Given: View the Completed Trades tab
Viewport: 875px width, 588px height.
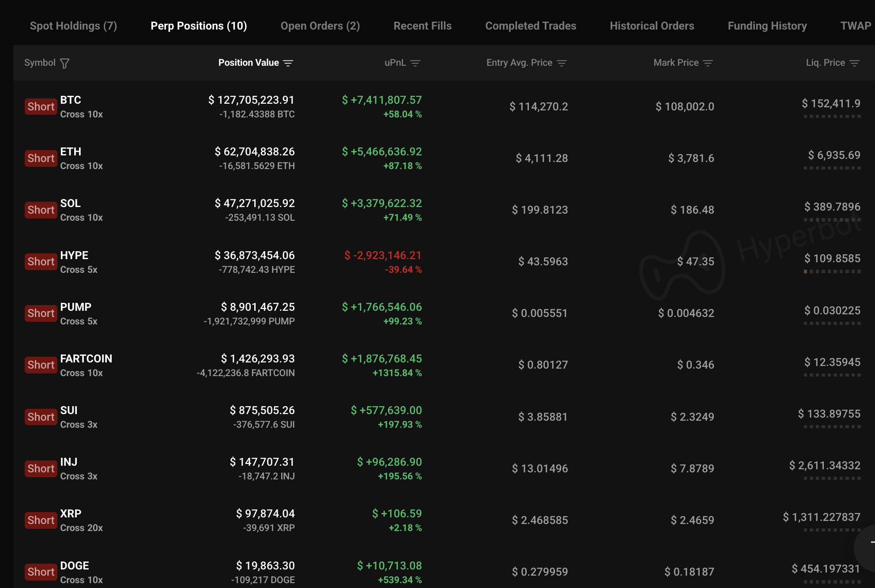Looking at the screenshot, I should click(531, 26).
